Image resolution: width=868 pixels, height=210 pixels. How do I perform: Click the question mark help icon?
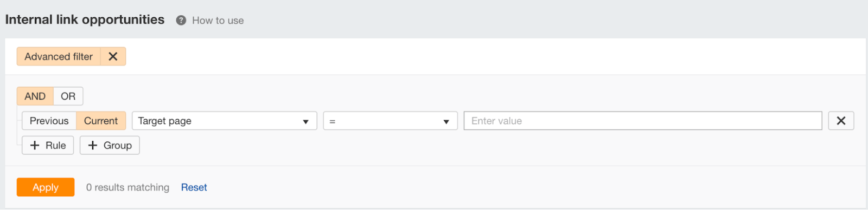tap(181, 20)
